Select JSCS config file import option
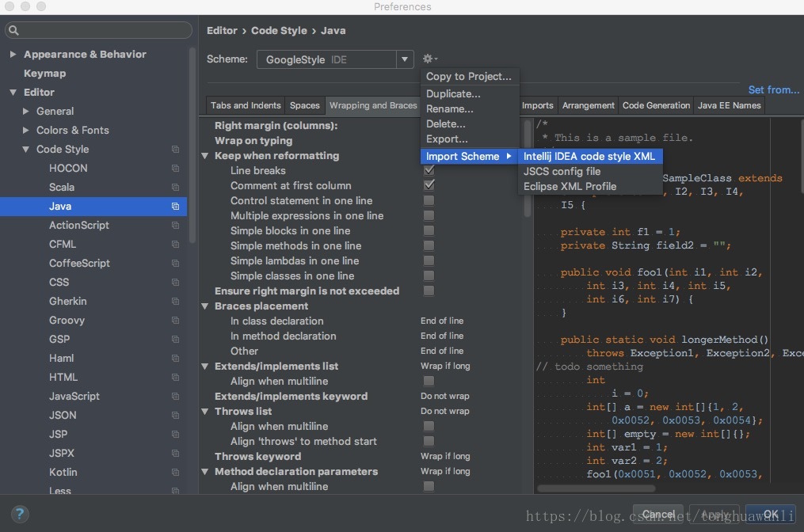804x532 pixels. tap(590, 171)
